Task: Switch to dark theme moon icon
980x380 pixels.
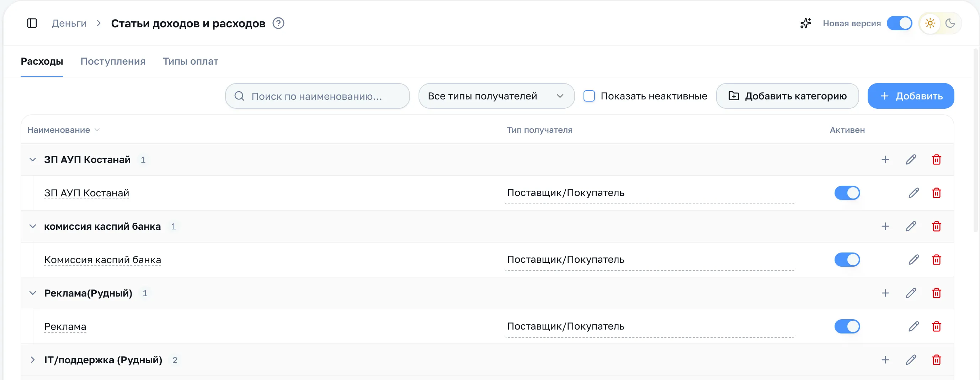Action: click(x=950, y=23)
